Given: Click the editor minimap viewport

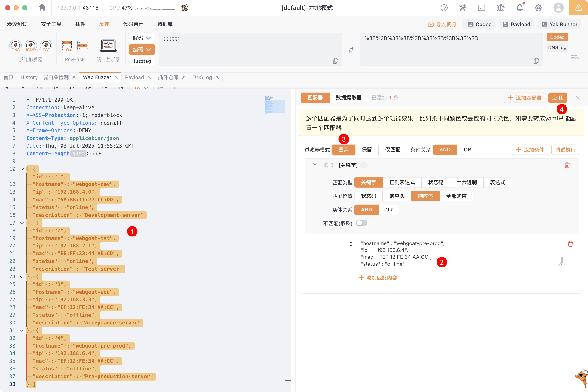Looking at the screenshot, I should click(275, 106).
